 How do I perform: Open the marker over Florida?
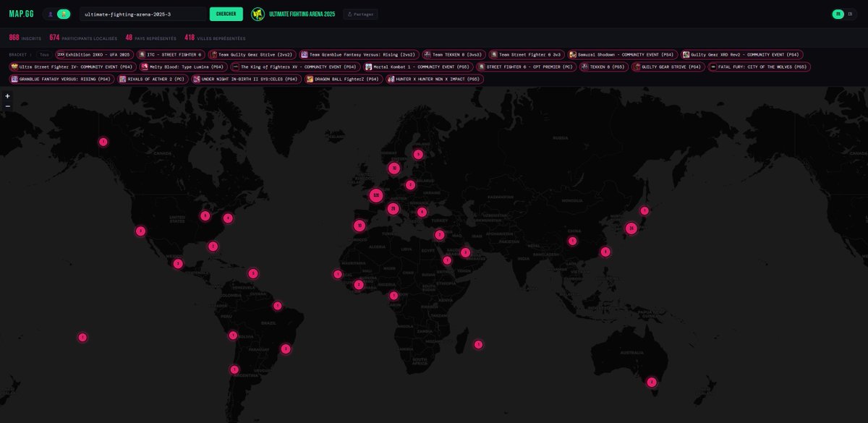[213, 247]
